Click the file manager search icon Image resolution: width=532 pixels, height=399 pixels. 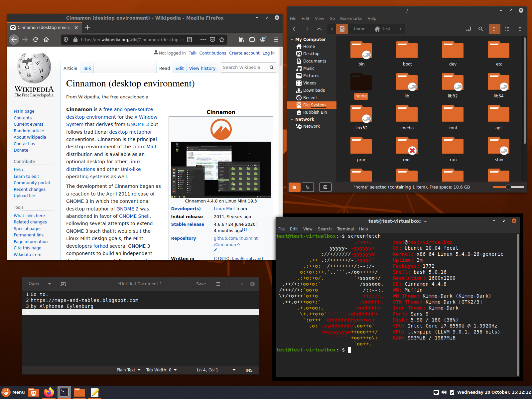tap(480, 29)
